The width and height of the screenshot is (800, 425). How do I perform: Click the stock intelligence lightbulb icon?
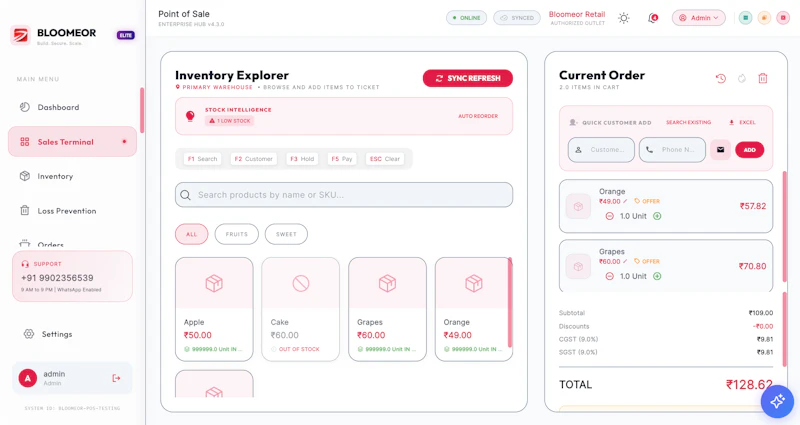190,116
